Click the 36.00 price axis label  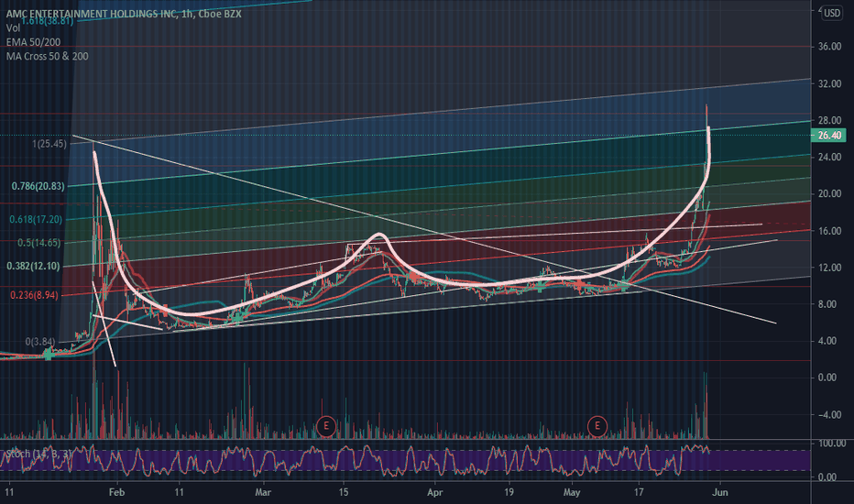829,47
